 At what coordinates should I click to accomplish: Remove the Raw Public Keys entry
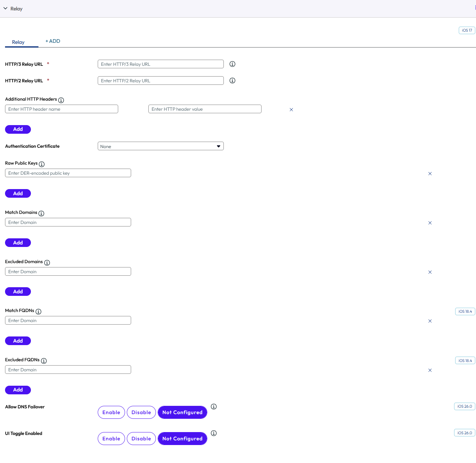[x=430, y=174]
